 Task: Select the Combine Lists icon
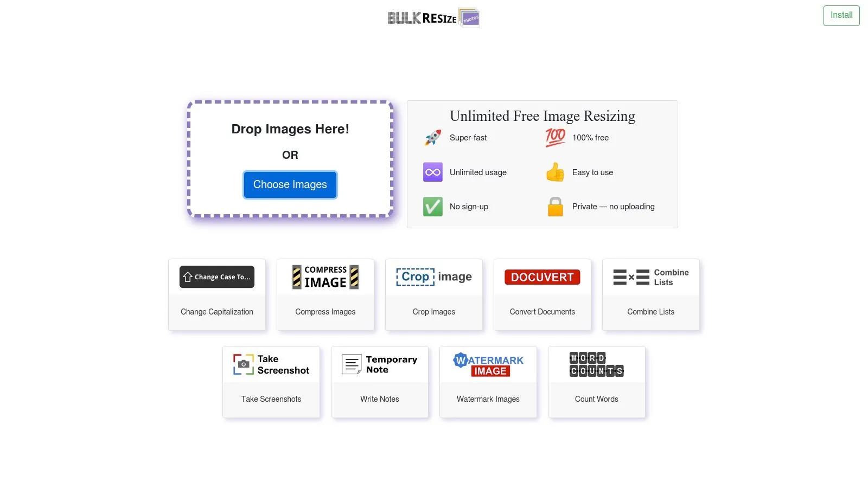(650, 277)
